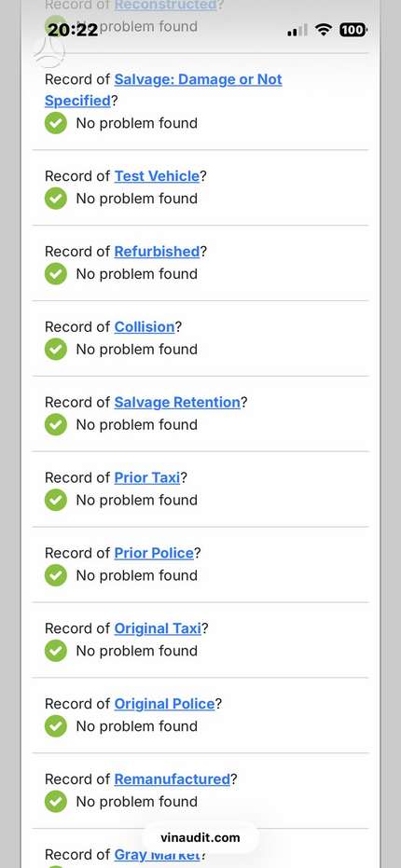Viewport: 401px width, 868px height.
Task: Open the Prior Taxi link
Action: coord(147,477)
